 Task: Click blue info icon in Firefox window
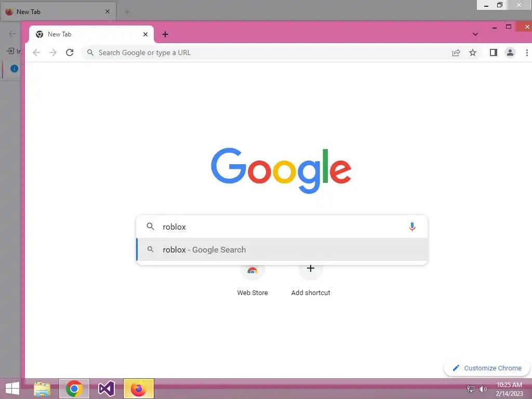(14, 69)
